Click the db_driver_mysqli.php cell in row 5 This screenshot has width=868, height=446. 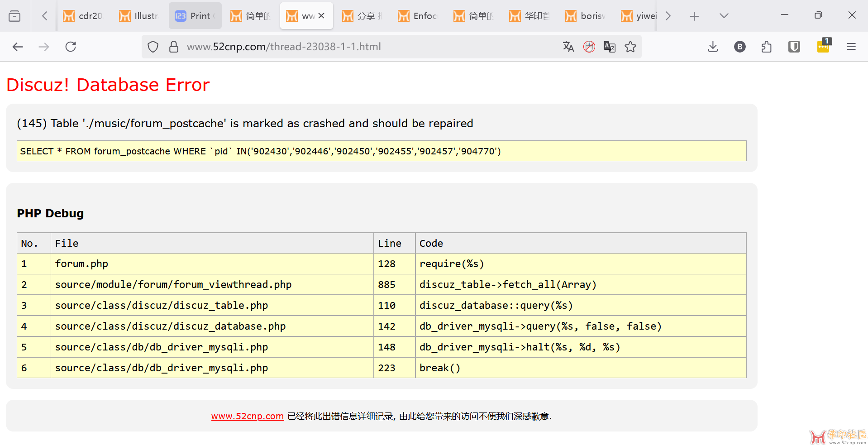[x=212, y=347]
